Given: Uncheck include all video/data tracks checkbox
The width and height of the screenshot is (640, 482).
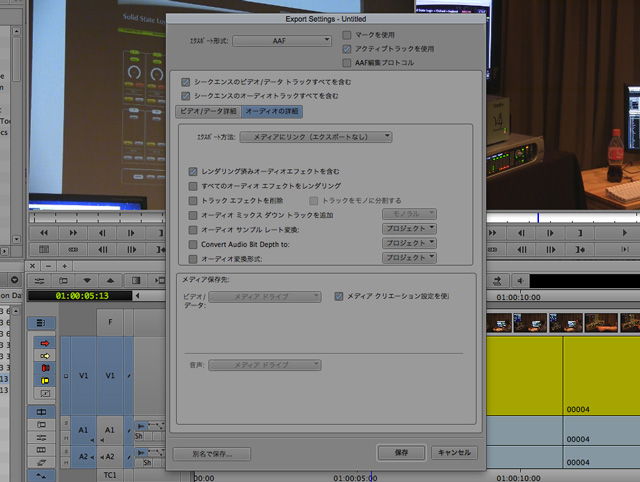Looking at the screenshot, I should [185, 82].
